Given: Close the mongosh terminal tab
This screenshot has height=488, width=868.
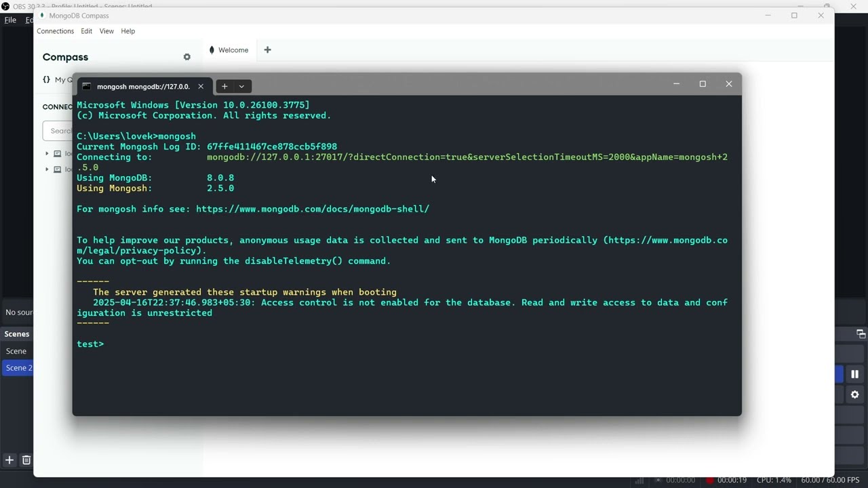Looking at the screenshot, I should pyautogui.click(x=201, y=86).
